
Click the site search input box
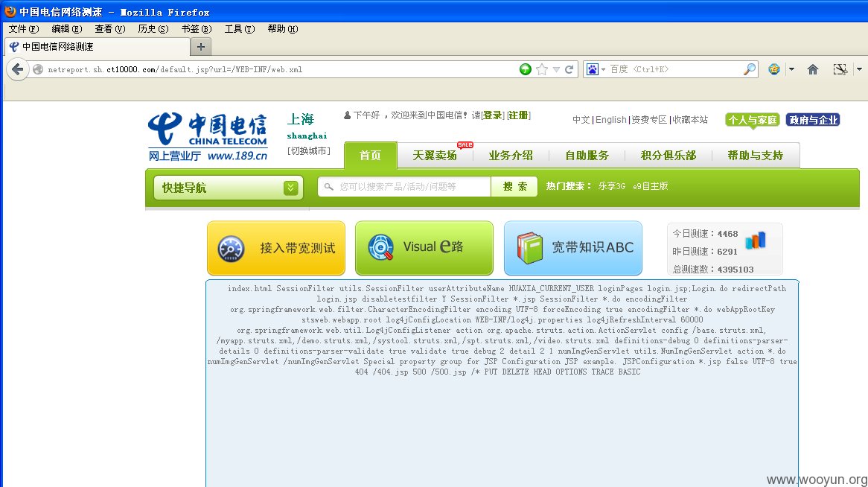click(404, 187)
